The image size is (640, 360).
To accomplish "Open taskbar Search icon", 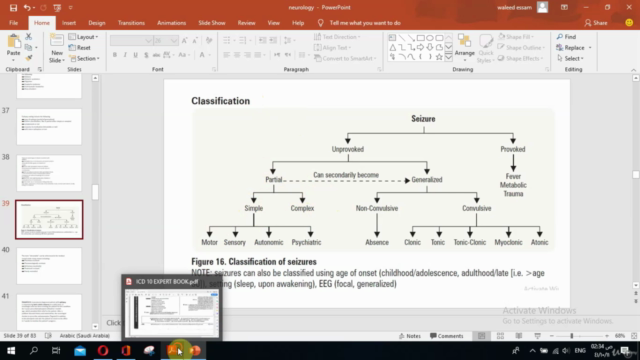I will pyautogui.click(x=34, y=351).
